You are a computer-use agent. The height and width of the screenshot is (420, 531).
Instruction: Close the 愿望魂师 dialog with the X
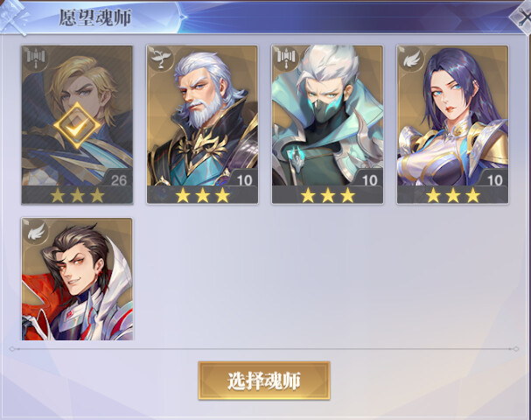click(x=522, y=17)
